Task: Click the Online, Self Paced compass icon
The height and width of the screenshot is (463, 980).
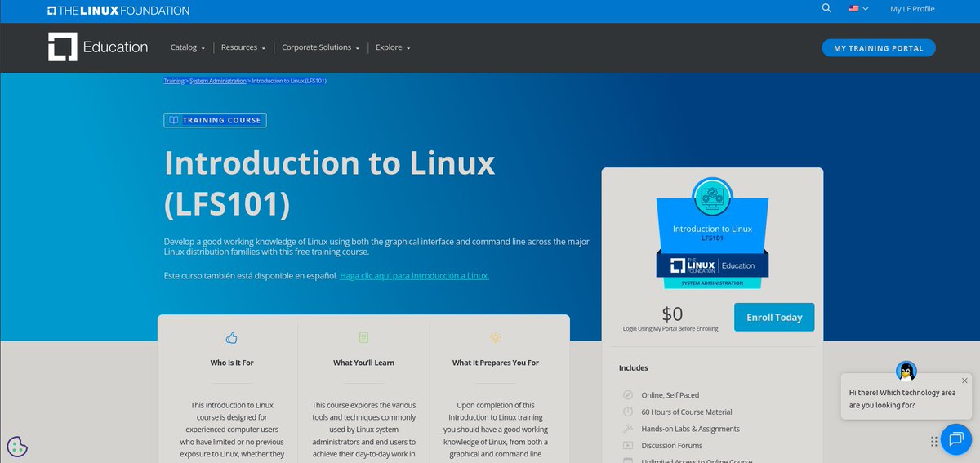Action: pyautogui.click(x=627, y=394)
